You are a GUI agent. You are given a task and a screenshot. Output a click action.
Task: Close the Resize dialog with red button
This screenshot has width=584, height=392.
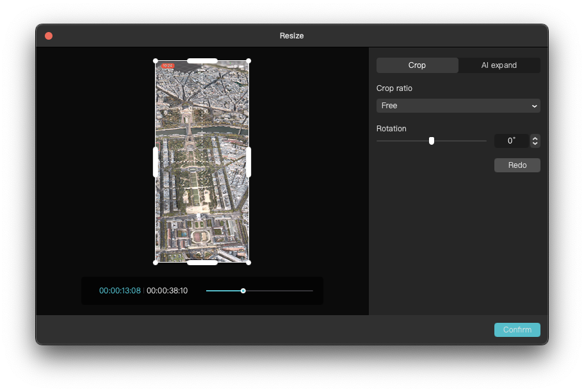pyautogui.click(x=49, y=36)
